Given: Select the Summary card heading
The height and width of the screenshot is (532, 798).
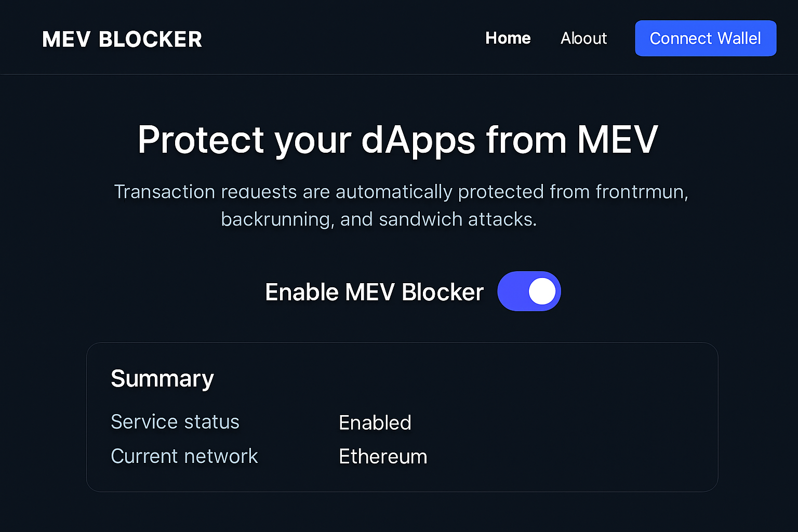Looking at the screenshot, I should [x=162, y=378].
